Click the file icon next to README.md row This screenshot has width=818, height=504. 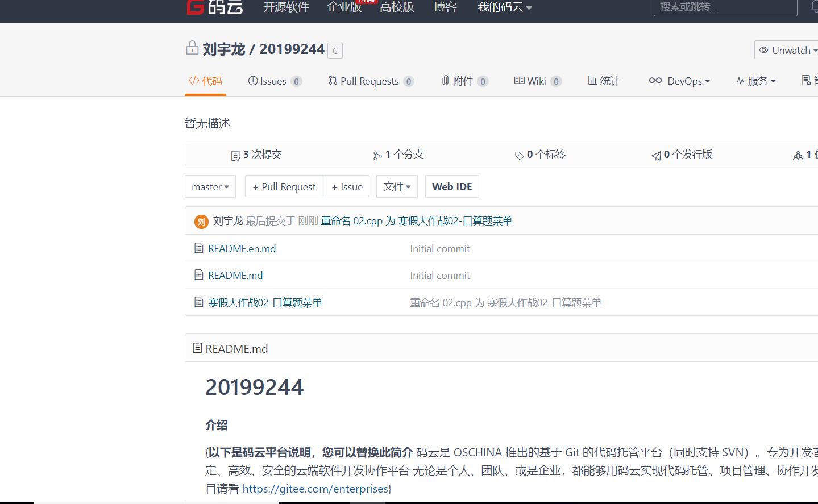pyautogui.click(x=199, y=275)
